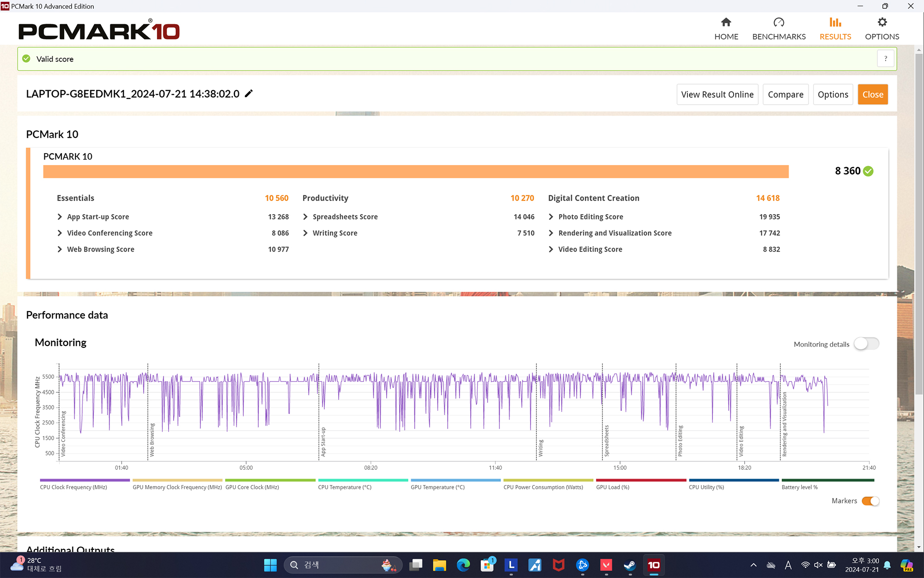Switch to the RESULTS tab
Viewport: 924px width, 578px height.
(835, 29)
